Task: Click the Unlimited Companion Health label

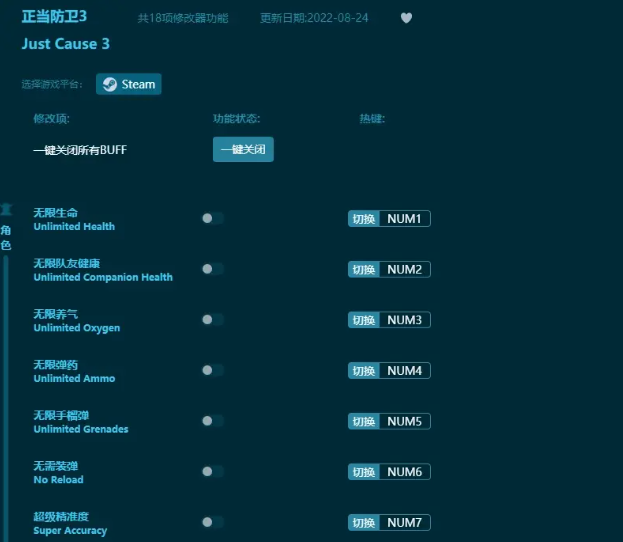Action: tap(103, 277)
